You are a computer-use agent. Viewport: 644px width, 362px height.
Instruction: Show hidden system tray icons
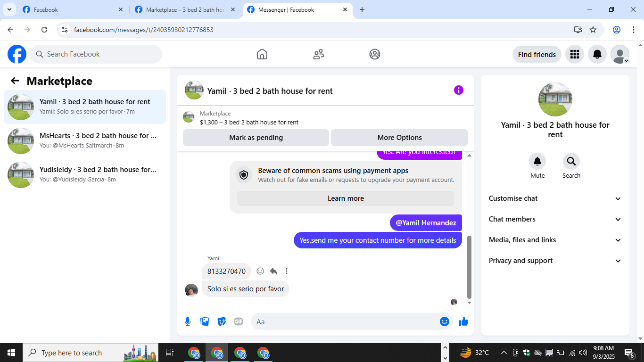(504, 353)
